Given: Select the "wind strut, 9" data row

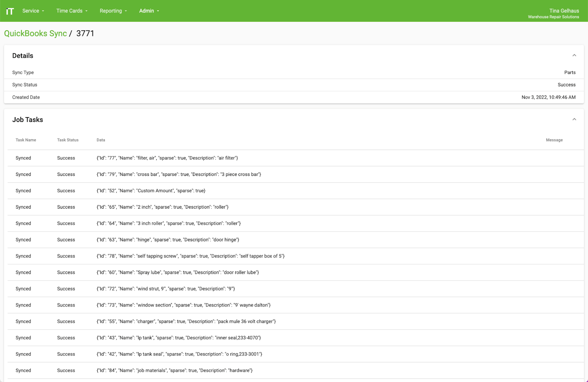Looking at the screenshot, I should click(296, 289).
